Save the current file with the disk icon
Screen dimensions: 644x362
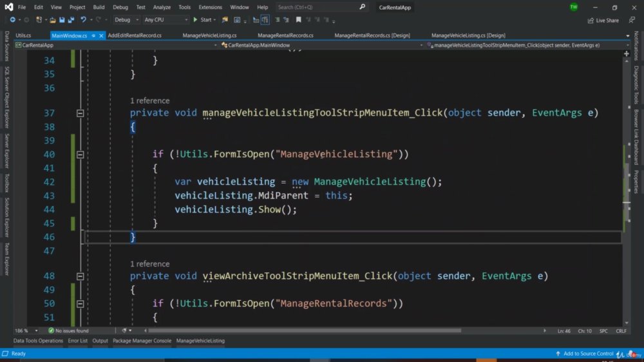click(x=62, y=20)
